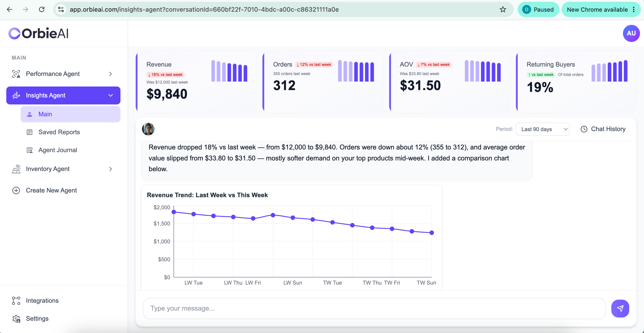The image size is (644, 333).
Task: Send message with paper plane button
Action: click(620, 308)
